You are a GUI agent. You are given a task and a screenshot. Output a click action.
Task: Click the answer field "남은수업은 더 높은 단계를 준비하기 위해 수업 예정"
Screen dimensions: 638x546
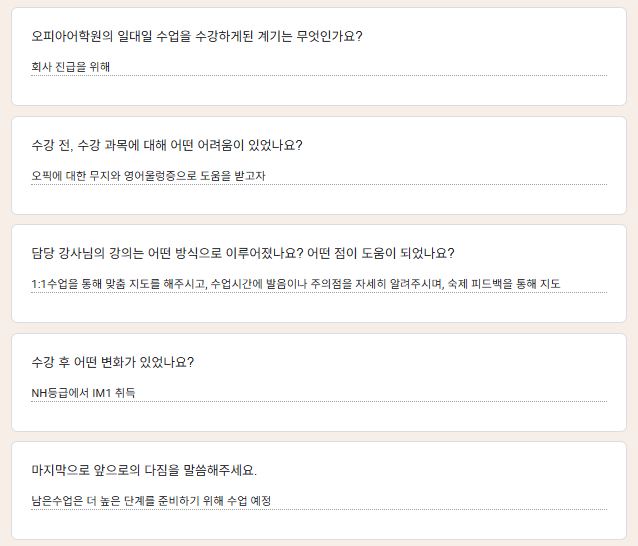pyautogui.click(x=318, y=501)
